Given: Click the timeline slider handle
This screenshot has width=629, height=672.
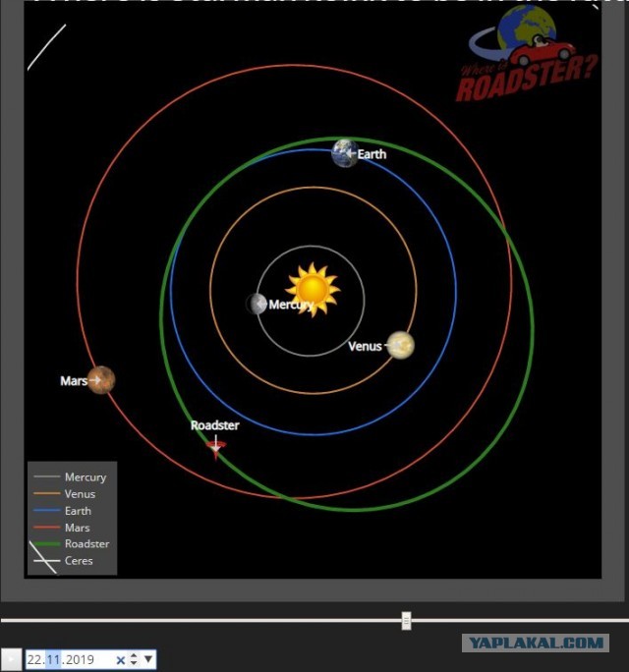Looking at the screenshot, I should click(407, 621).
